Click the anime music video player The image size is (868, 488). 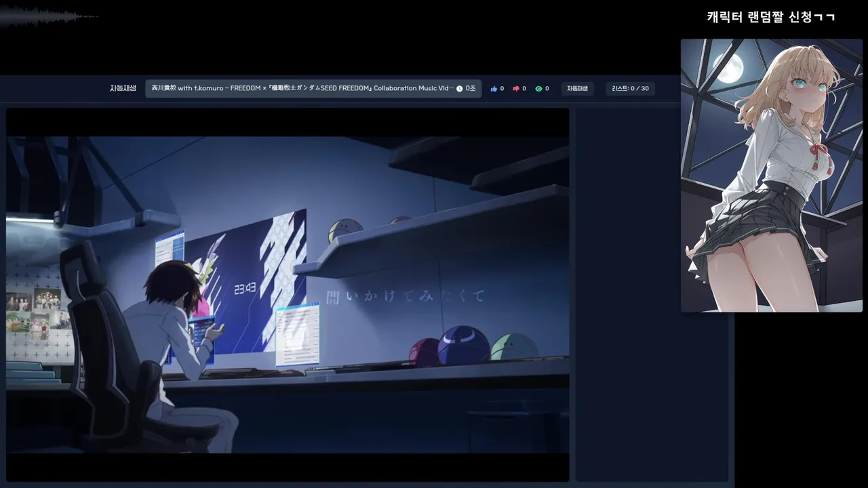point(288,295)
